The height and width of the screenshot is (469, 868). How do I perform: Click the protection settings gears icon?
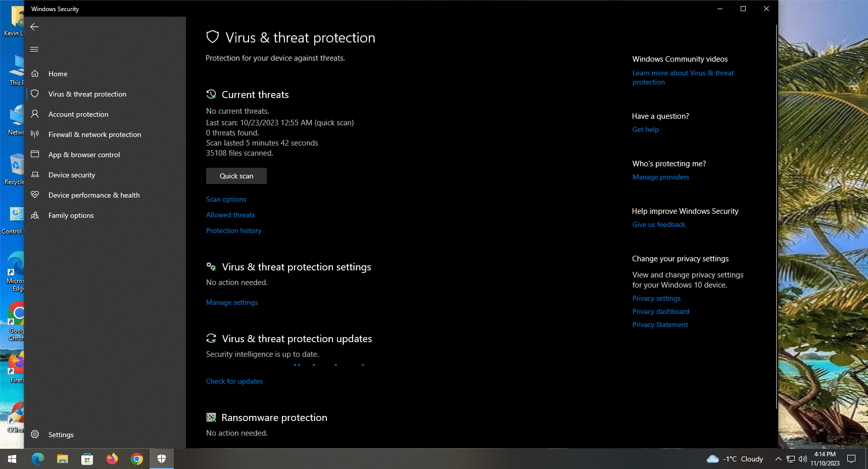point(211,266)
